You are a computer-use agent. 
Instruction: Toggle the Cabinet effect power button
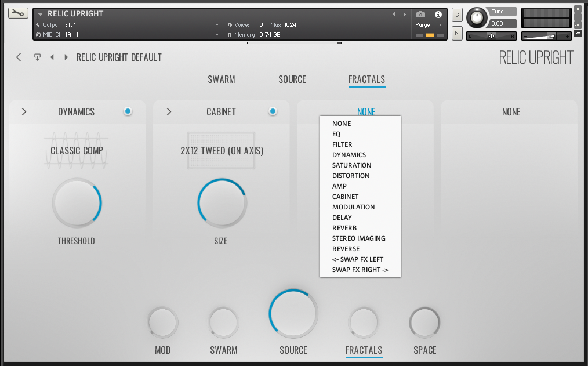click(x=273, y=111)
